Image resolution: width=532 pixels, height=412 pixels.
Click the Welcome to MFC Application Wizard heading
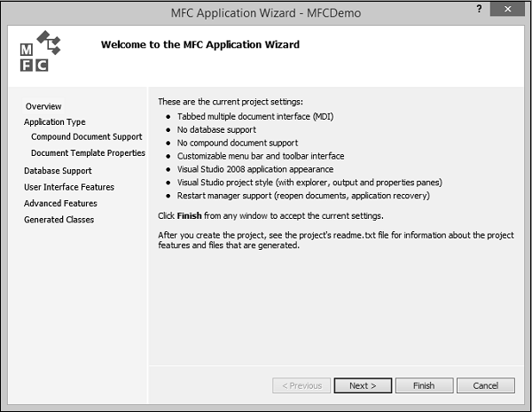click(199, 44)
